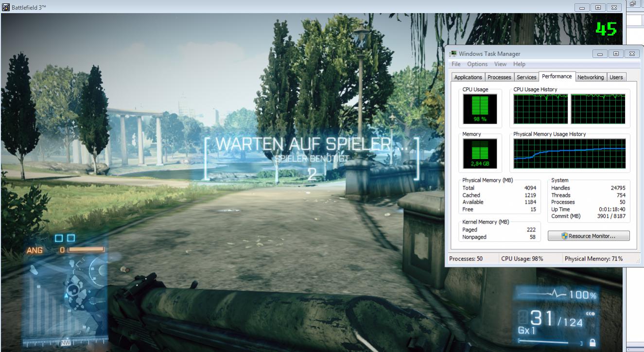Screen dimensions: 644x352
Task: Click Physical Memory: 71% in status bar
Action: pos(593,259)
